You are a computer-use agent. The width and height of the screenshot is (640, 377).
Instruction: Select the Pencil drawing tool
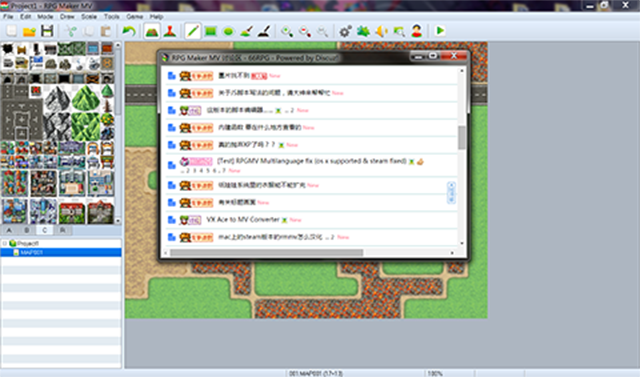click(193, 31)
